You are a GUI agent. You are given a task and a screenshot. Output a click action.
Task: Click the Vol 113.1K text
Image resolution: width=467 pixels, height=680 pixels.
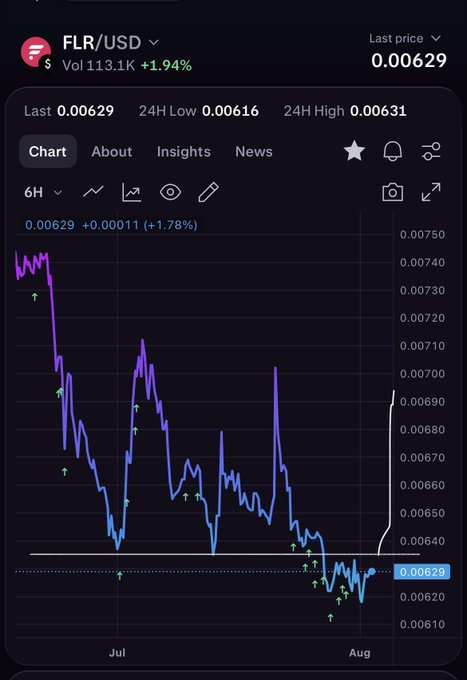99,65
